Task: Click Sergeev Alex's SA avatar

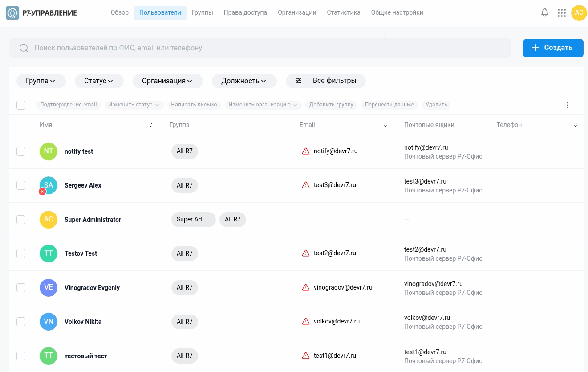Action: pyautogui.click(x=49, y=185)
